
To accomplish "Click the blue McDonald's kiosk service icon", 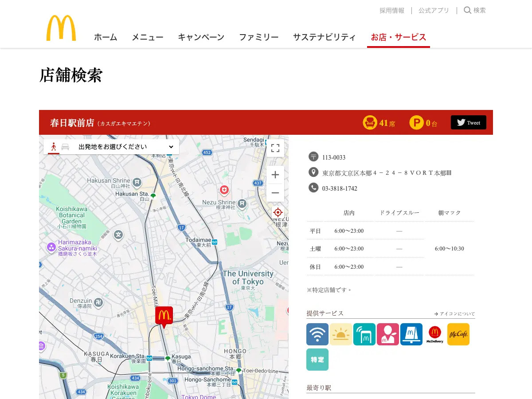I will click(x=411, y=334).
